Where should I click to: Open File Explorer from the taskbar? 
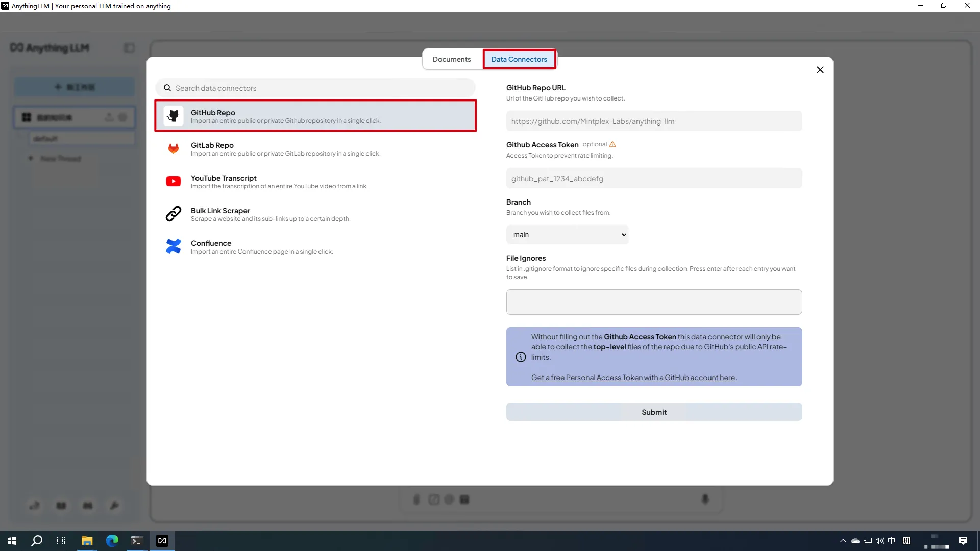(x=87, y=541)
